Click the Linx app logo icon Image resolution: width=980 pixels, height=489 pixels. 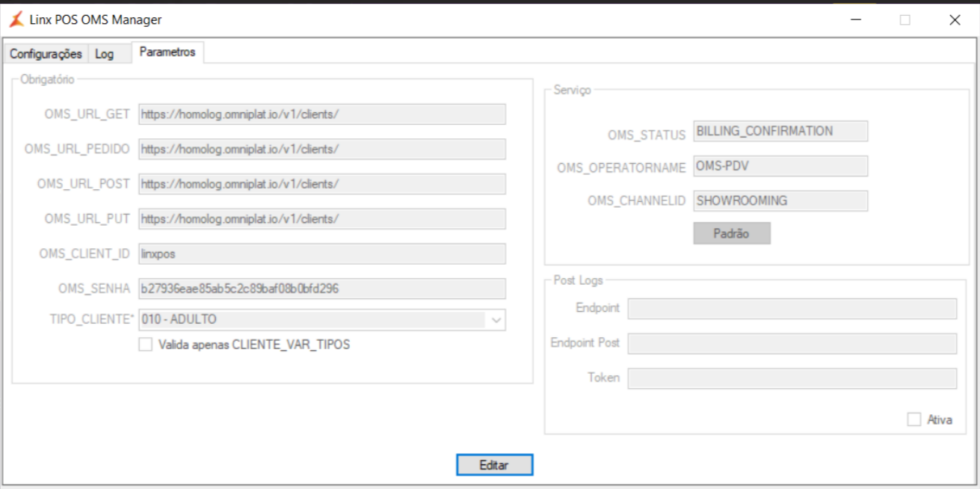(16, 20)
